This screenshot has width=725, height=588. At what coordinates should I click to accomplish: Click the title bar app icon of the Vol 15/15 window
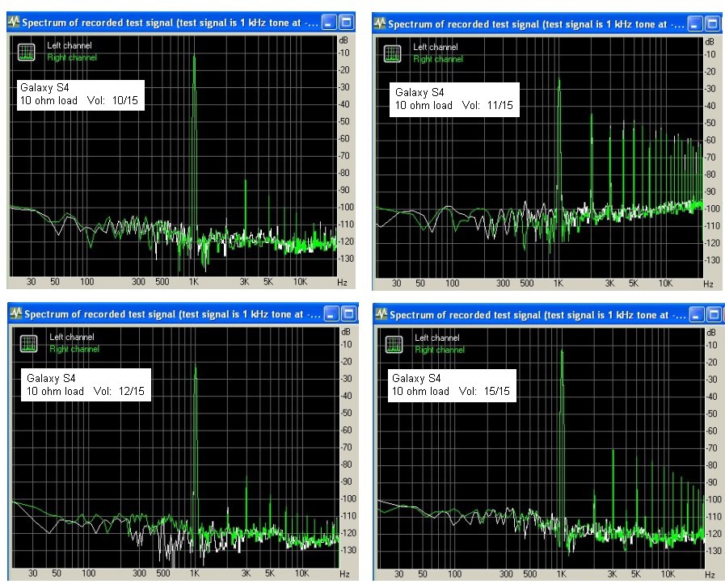tap(381, 314)
